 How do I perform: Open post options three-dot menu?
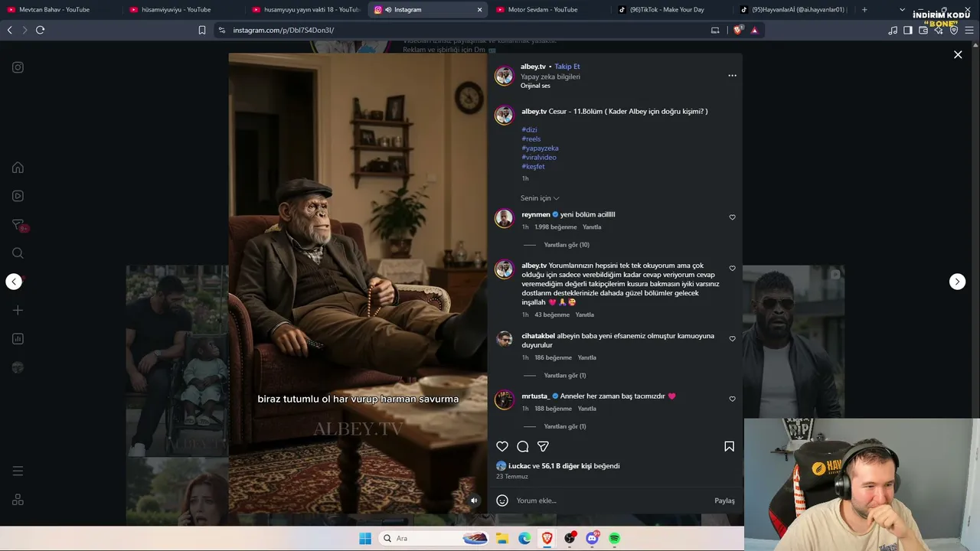[732, 75]
